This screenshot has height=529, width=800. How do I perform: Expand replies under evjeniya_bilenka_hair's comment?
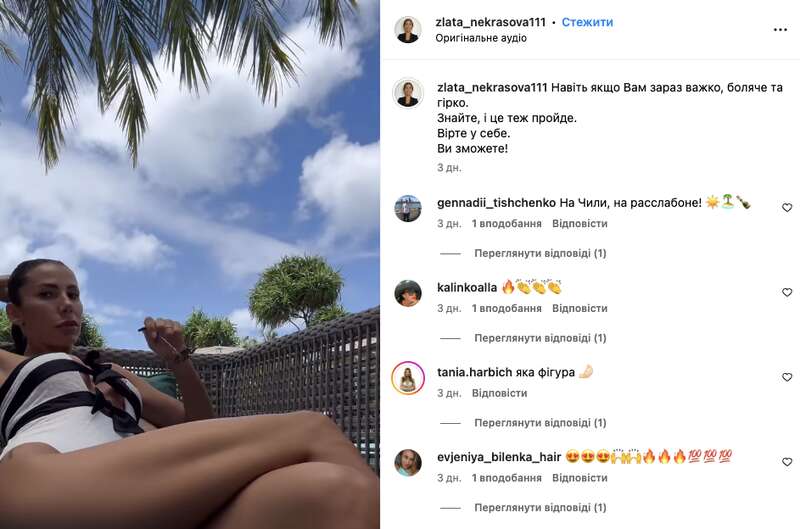540,508
